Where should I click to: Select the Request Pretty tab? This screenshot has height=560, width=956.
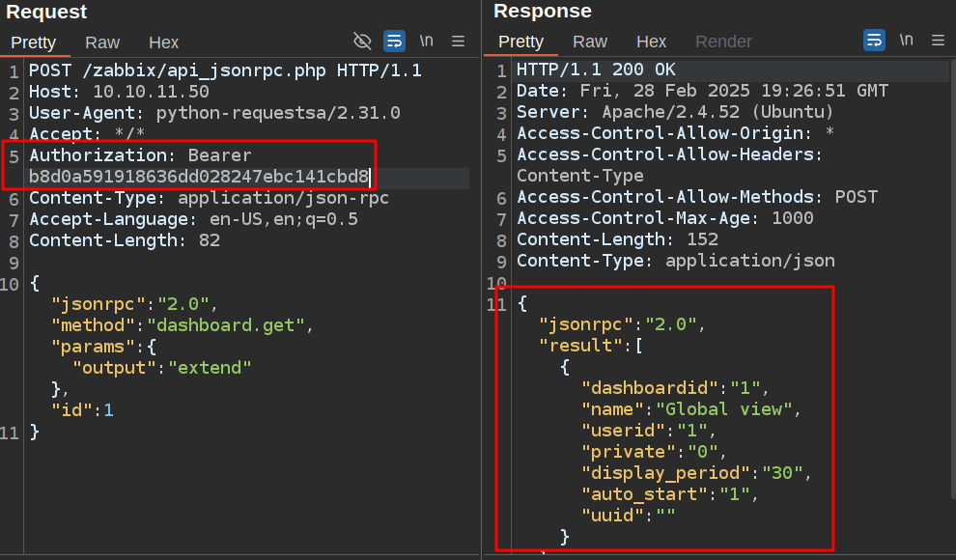[x=34, y=42]
